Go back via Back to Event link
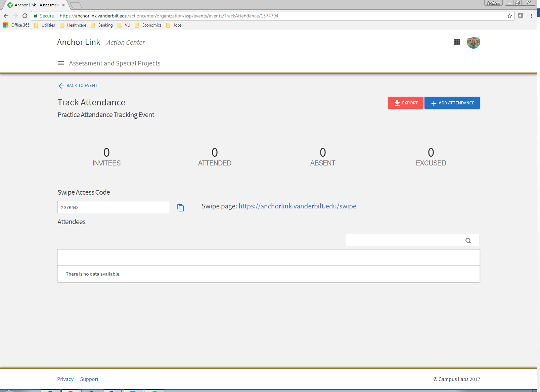Image resolution: width=540 pixels, height=392 pixels. 78,86
